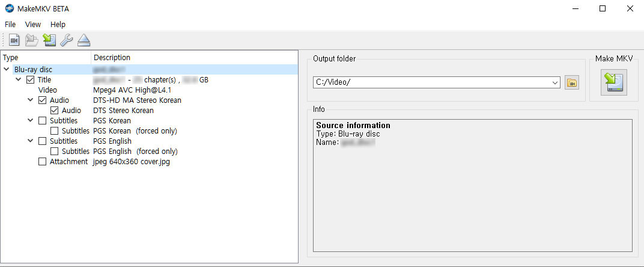Screen dimensions: 644x267
Task: Uncheck the DTS Stereo Korean audio checkbox
Action: point(54,111)
